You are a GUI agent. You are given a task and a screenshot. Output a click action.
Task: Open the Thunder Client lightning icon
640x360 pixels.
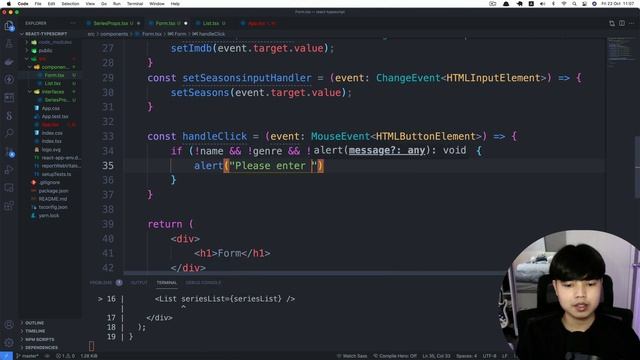(x=9, y=79)
